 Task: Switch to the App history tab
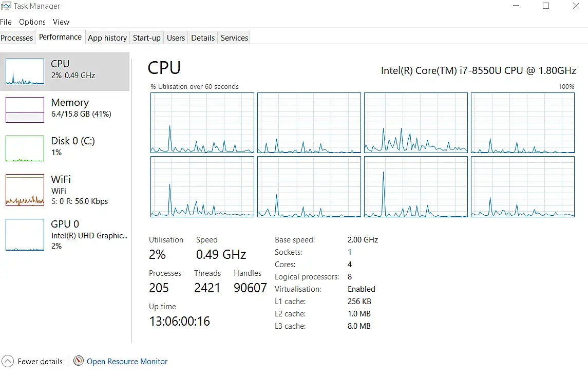pyautogui.click(x=107, y=38)
